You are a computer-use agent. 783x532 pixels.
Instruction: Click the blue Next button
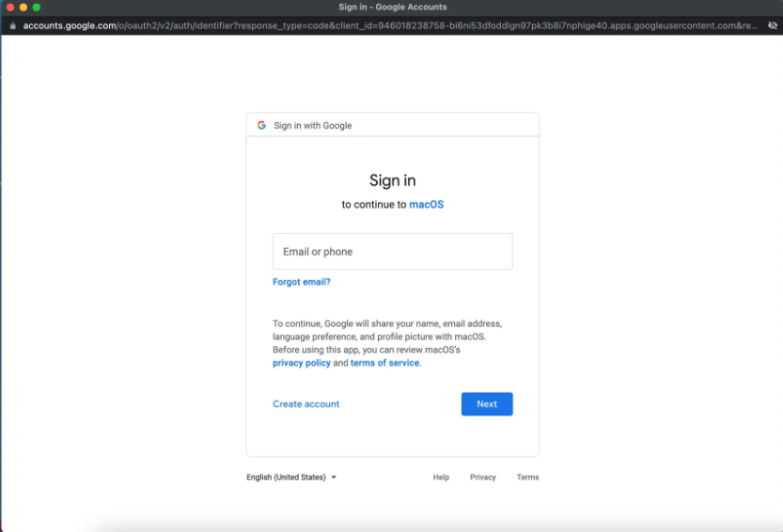coord(487,403)
